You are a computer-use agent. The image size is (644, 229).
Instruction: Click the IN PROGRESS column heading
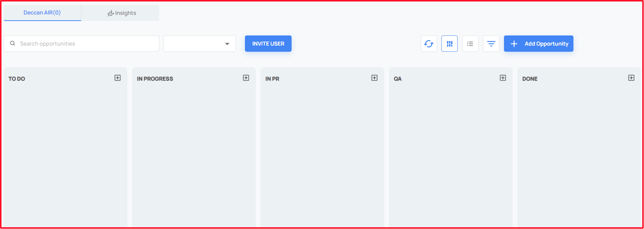155,79
